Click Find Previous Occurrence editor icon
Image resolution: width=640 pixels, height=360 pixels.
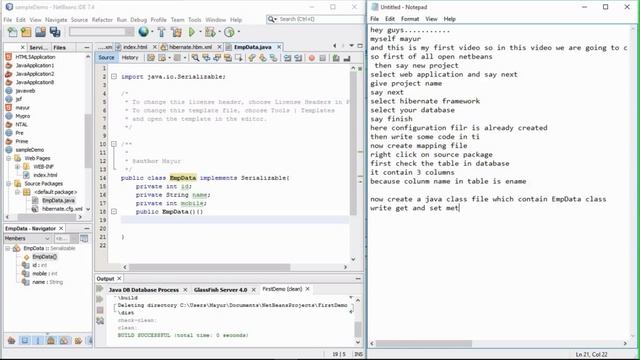point(206,58)
